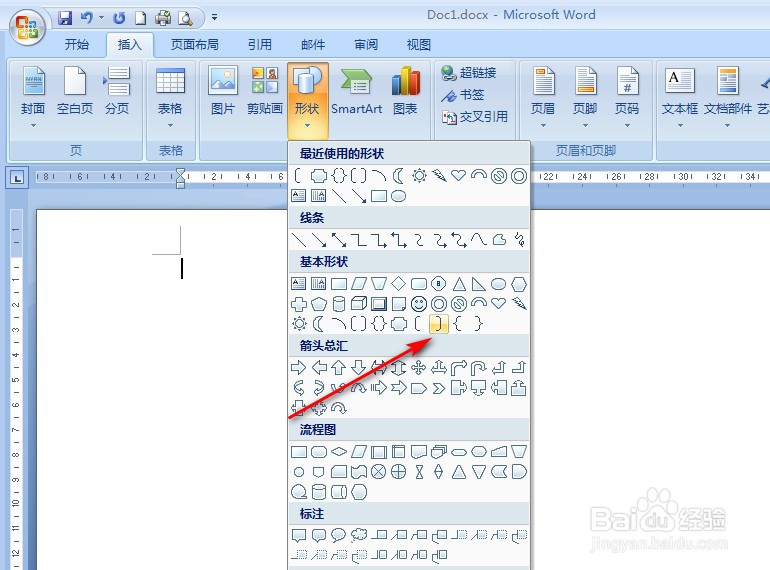
Task: Click the Office button orb
Action: coord(27,27)
